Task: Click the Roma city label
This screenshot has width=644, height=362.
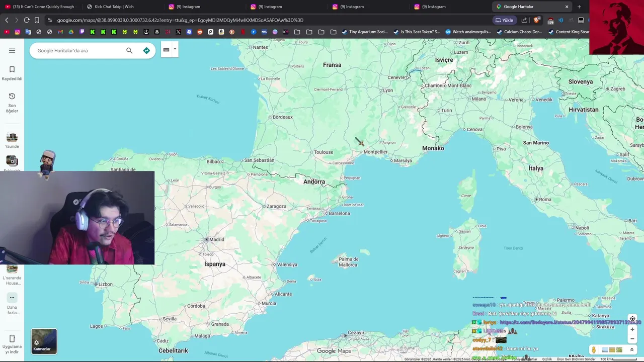Action: pos(545,200)
